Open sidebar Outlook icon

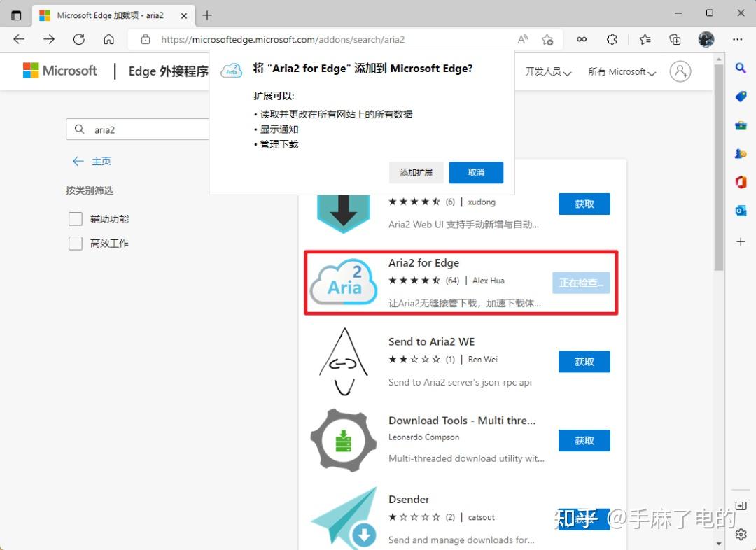(x=741, y=211)
